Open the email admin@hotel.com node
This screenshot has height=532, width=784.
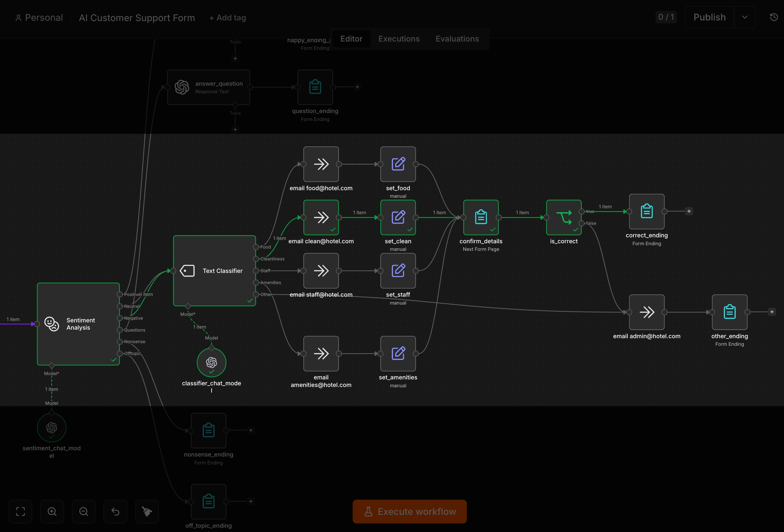[647, 312]
